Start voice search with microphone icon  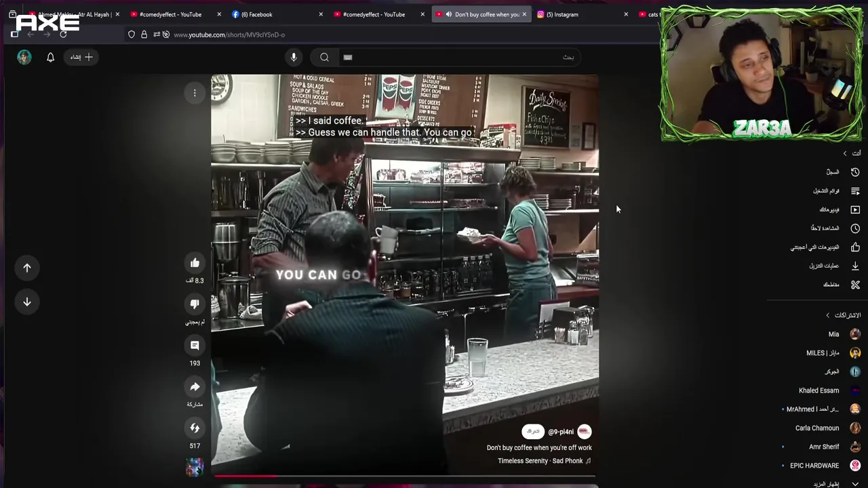point(294,57)
